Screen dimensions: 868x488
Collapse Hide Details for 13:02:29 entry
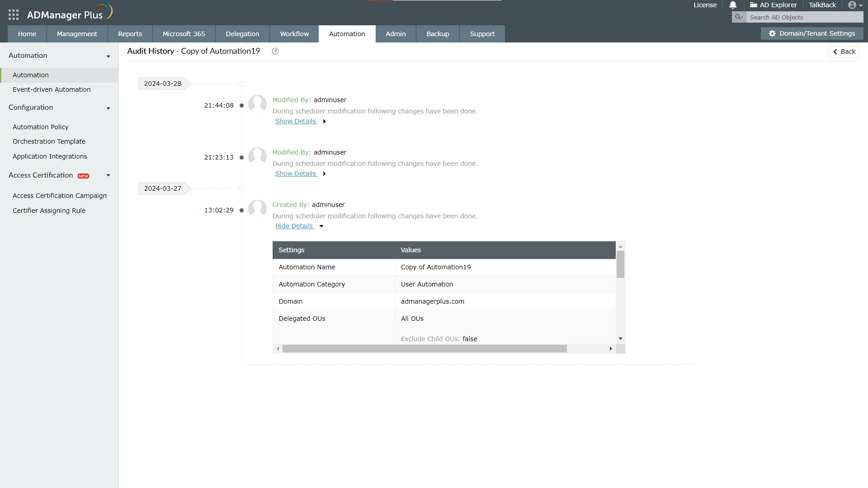[295, 226]
